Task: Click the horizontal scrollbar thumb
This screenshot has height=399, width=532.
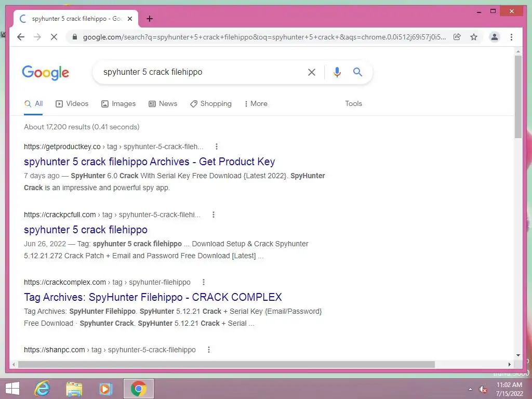Action: click(x=227, y=364)
